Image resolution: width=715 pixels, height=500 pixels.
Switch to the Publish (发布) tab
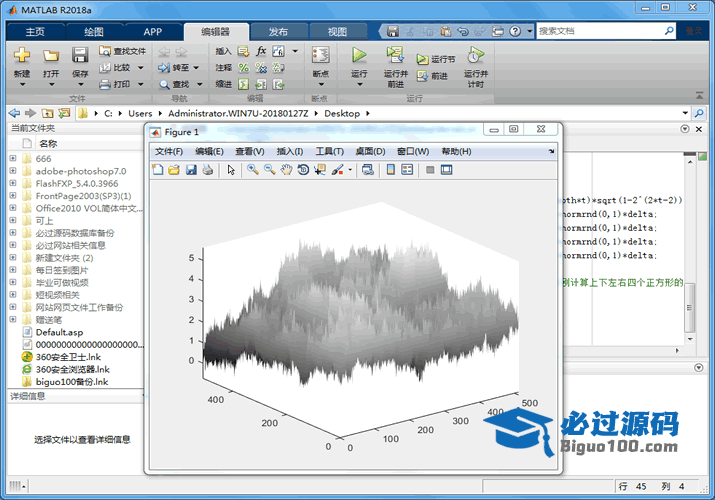click(278, 31)
